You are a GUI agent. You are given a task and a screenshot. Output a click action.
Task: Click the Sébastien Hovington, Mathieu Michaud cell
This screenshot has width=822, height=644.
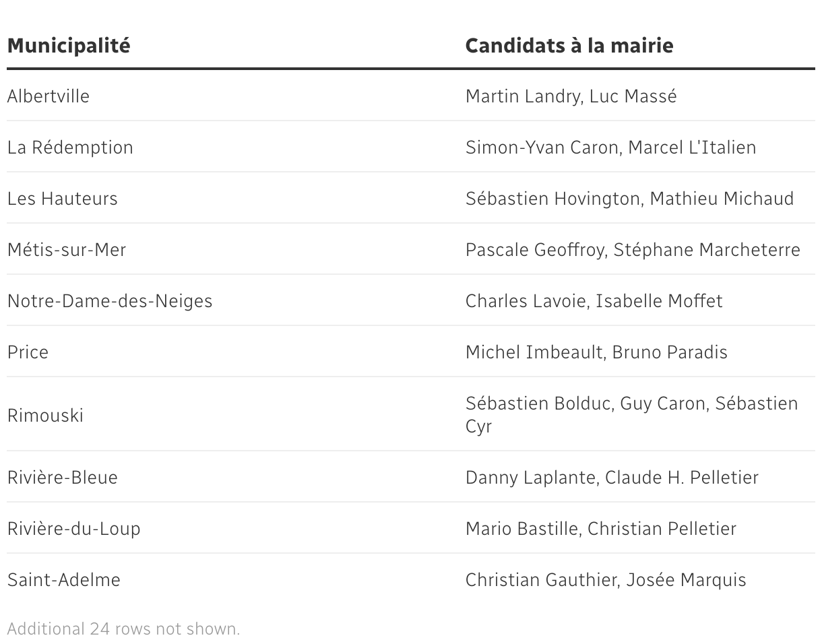(x=630, y=199)
